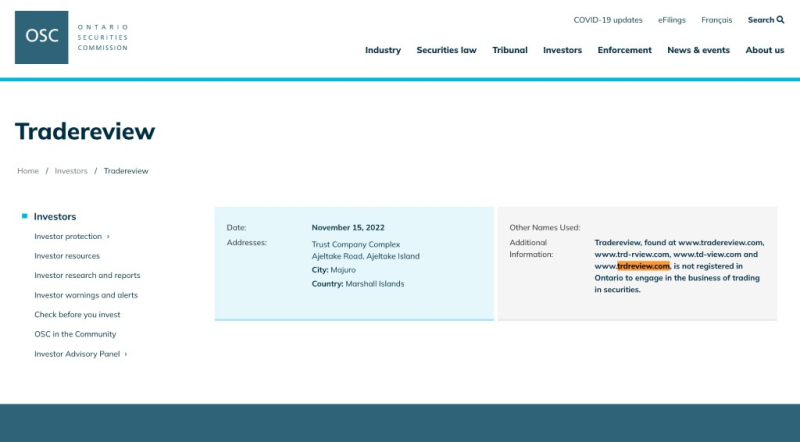Open the Securities law menu
This screenshot has height=442, width=800.
click(446, 50)
